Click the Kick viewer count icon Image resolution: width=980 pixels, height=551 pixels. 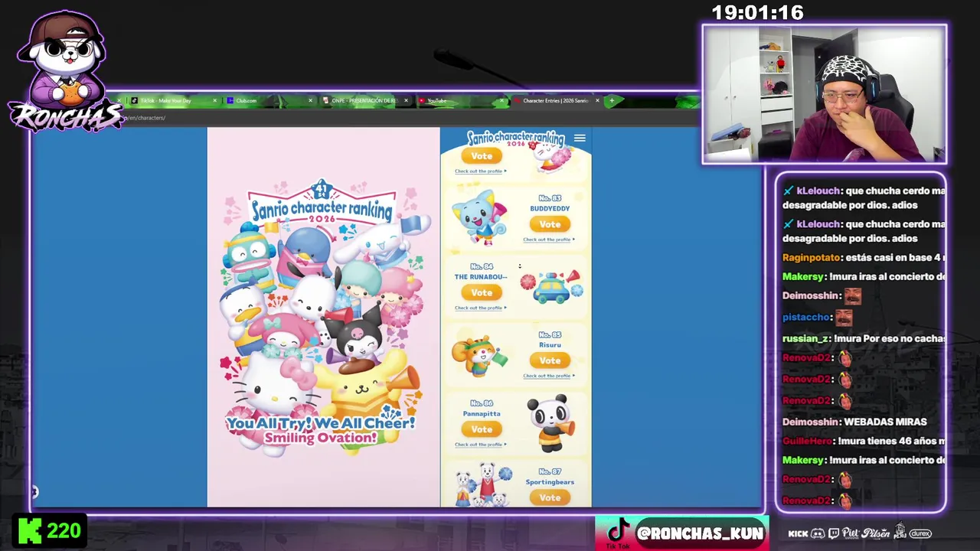point(30,530)
